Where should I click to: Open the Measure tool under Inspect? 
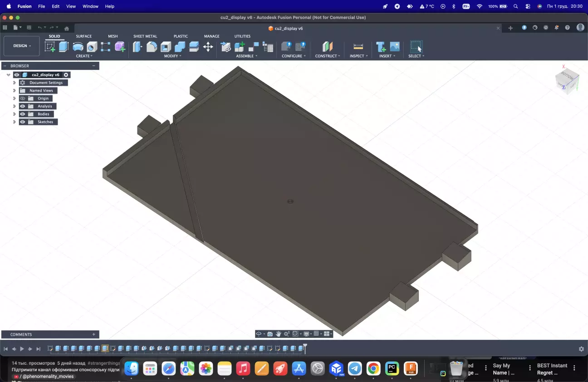click(x=358, y=47)
